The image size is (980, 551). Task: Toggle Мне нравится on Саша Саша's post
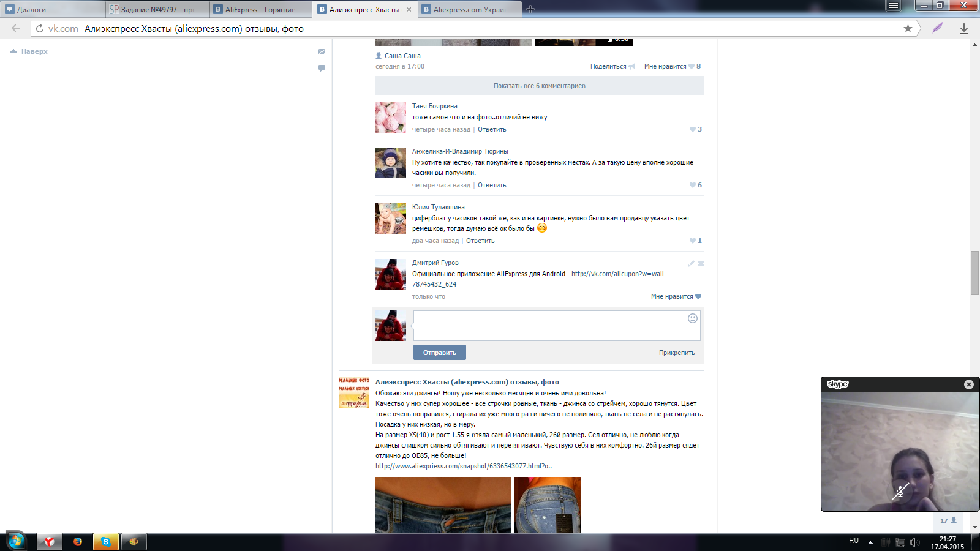pos(673,66)
